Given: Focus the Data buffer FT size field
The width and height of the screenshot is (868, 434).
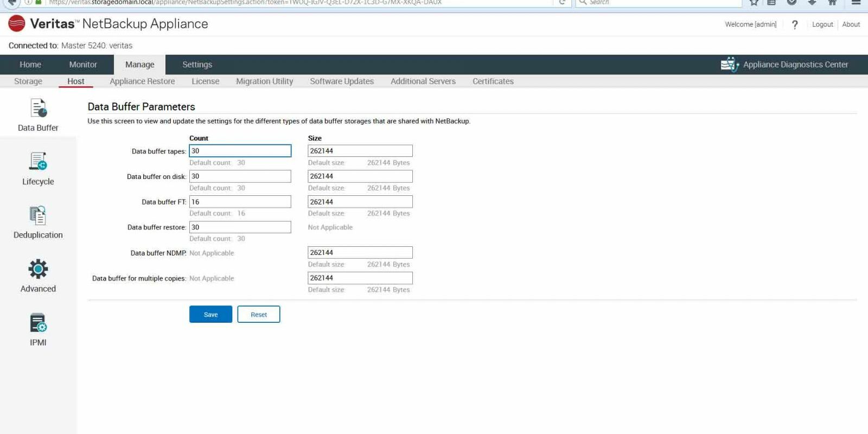Looking at the screenshot, I should [x=360, y=202].
